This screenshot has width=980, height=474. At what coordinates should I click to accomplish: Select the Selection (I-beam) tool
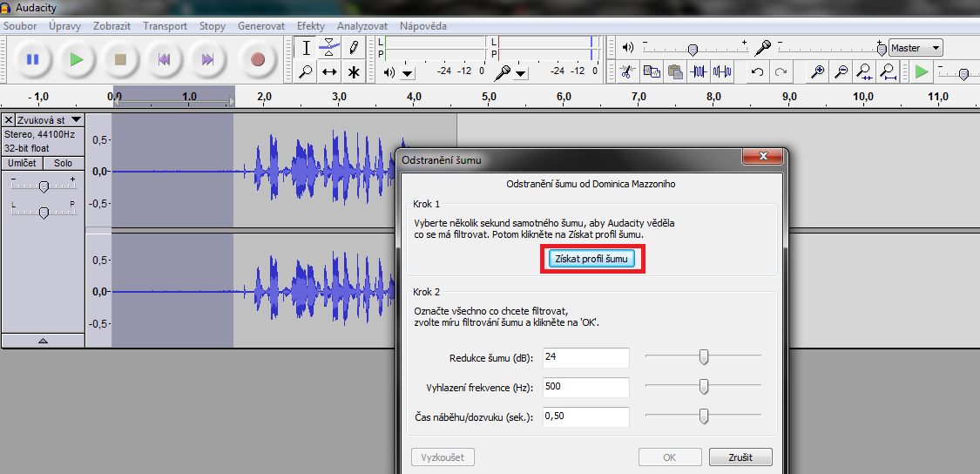306,48
